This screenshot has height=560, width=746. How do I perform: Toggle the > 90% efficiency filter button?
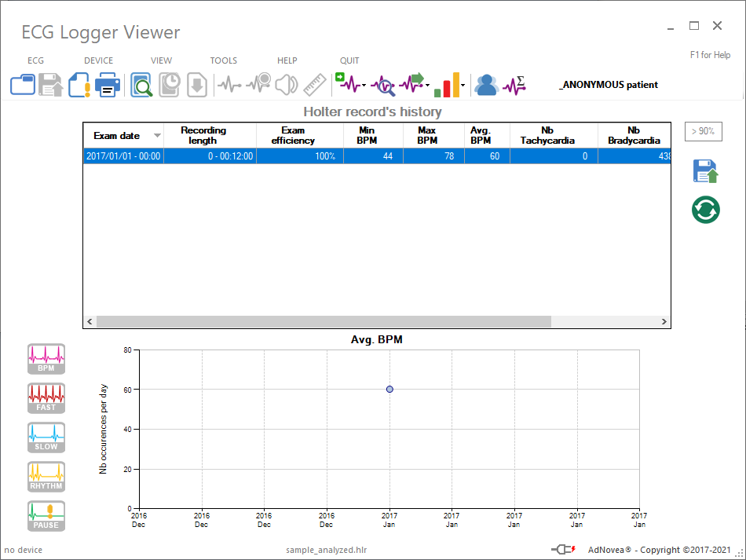coord(703,131)
